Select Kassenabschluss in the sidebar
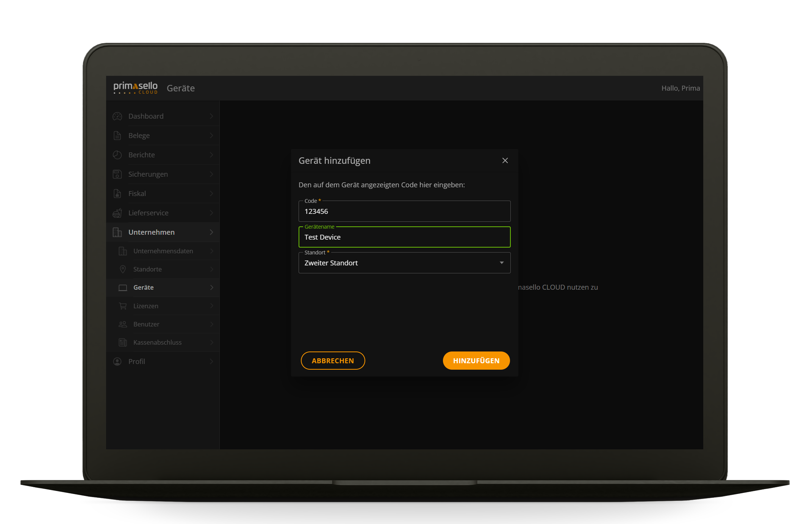Image resolution: width=812 pixels, height=524 pixels. tap(157, 342)
